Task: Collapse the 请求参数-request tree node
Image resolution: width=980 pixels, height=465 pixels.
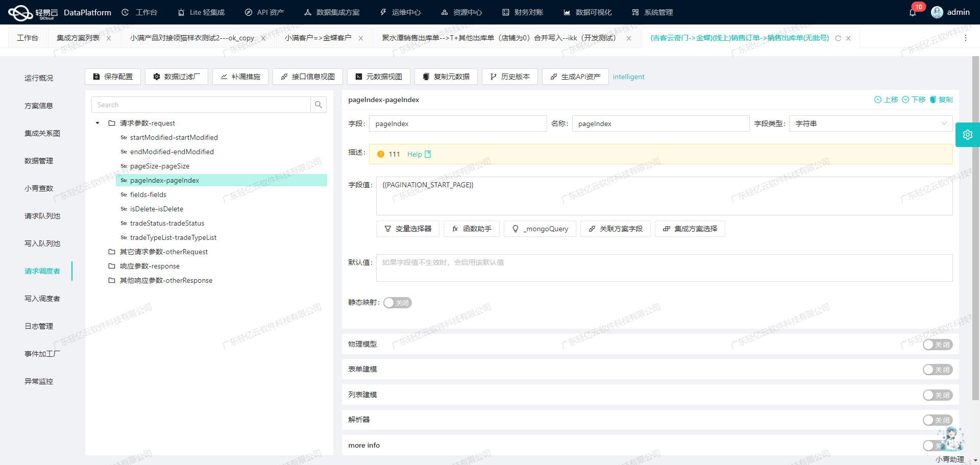Action: point(97,123)
